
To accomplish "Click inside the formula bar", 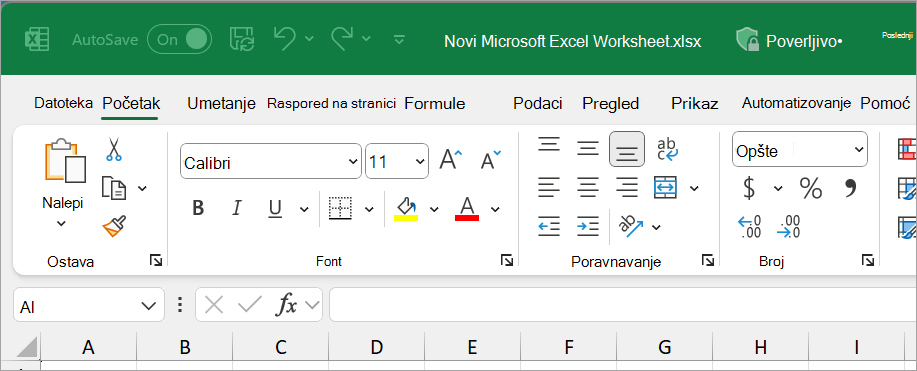I will [x=623, y=305].
